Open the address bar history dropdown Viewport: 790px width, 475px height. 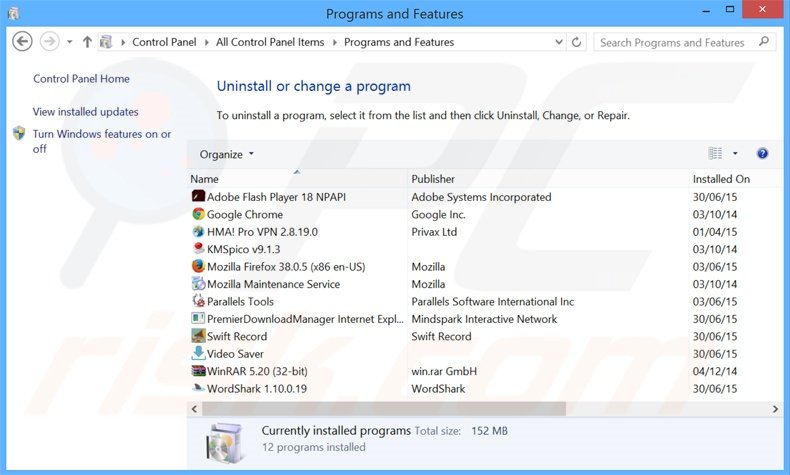(x=559, y=42)
